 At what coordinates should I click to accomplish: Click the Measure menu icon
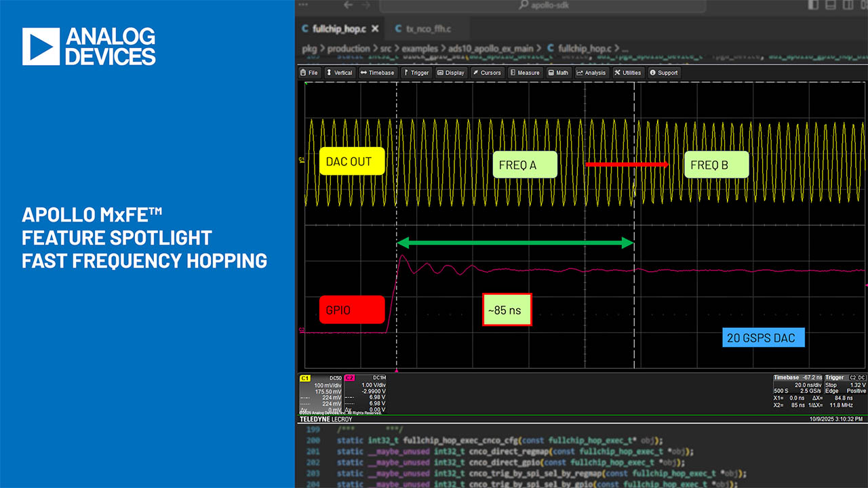point(513,73)
